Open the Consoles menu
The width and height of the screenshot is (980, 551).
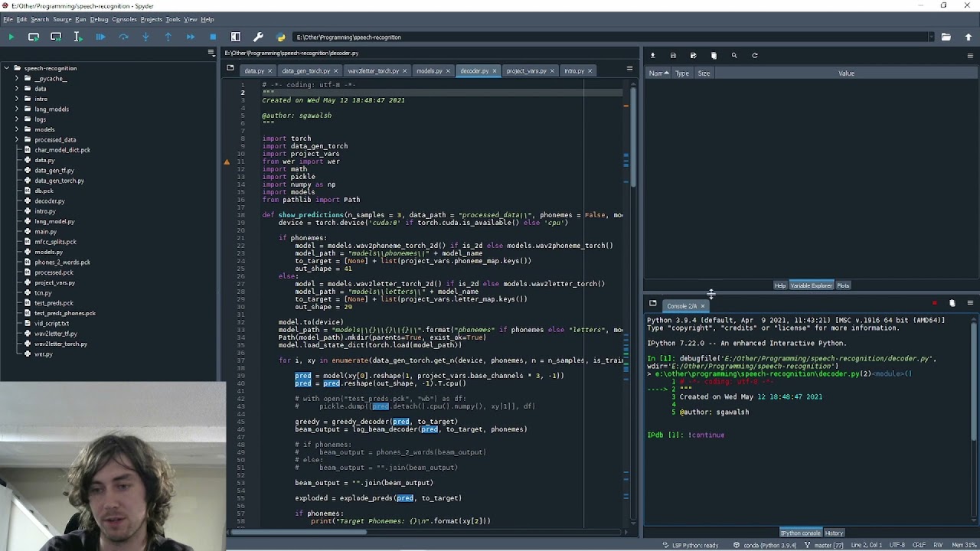(x=124, y=19)
